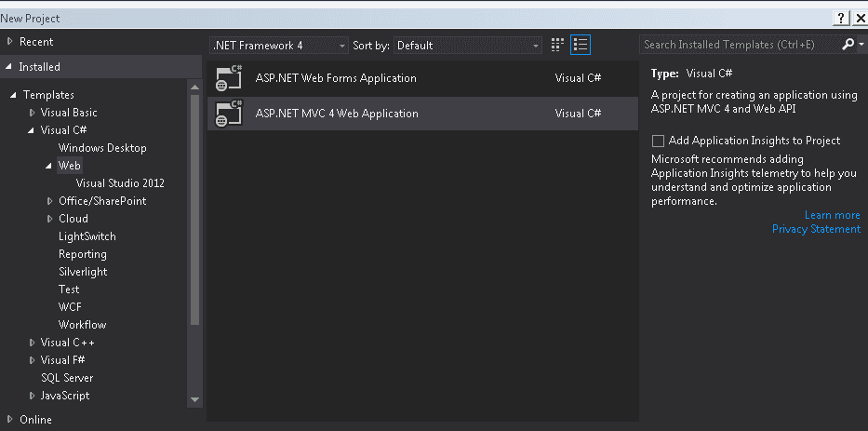Click the scrollbar up arrow in tree
868x431 pixels.
click(x=194, y=87)
